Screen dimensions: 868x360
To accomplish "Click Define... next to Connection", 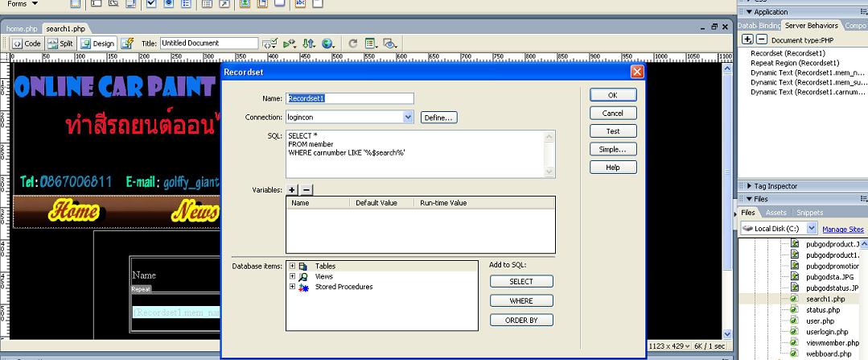I will 439,118.
